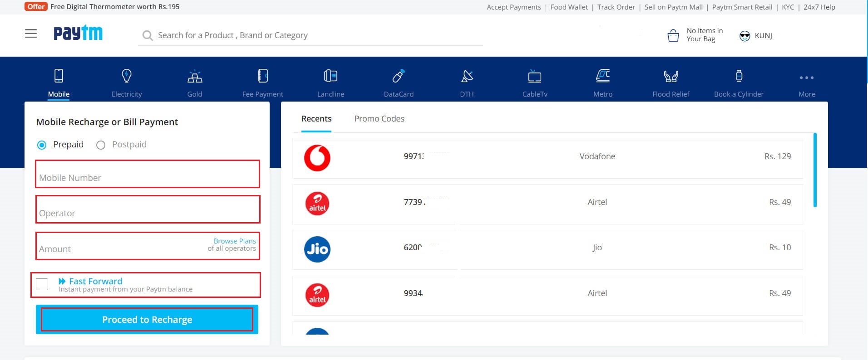Select the CableTv icon
This screenshot has width=868, height=360.
tap(535, 76)
